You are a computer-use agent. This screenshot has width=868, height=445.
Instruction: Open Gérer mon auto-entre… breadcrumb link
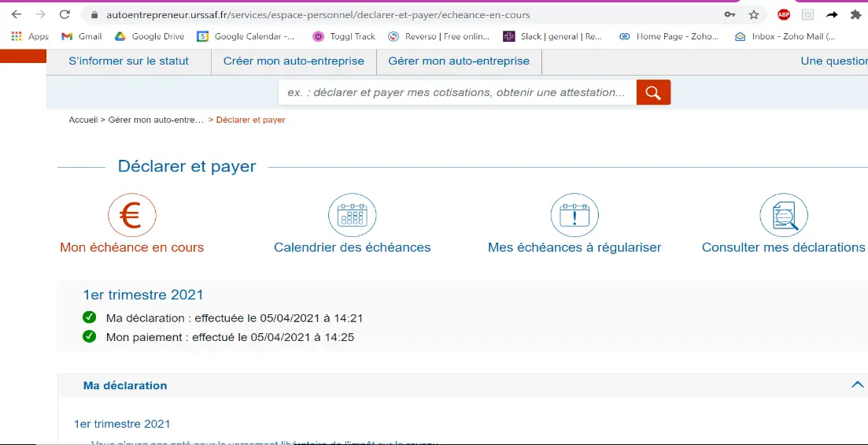156,120
